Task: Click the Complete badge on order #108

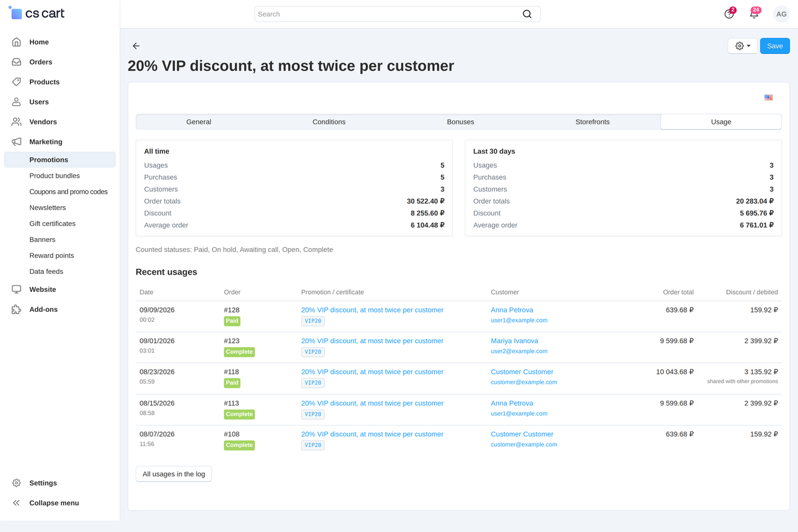Action: click(239, 445)
